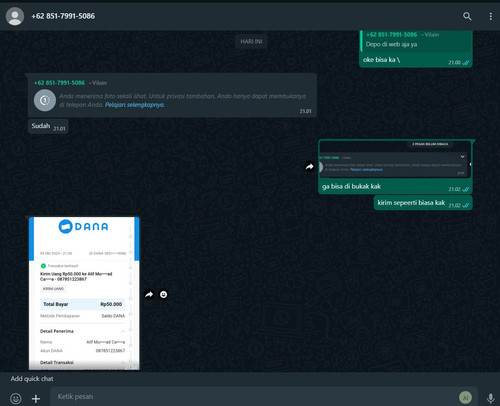Viewport: 500px width, 406px height.
Task: Click 'Total Bayar' row in DANA receipt
Action: click(x=83, y=304)
